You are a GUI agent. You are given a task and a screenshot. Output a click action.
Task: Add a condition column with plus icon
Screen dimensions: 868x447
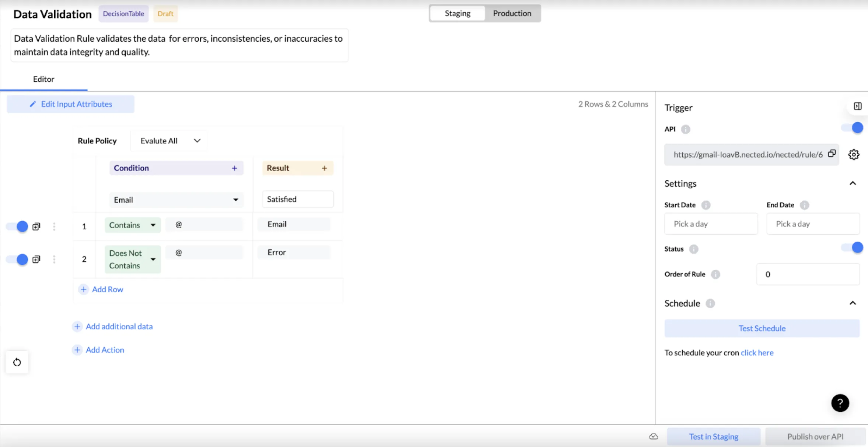234,168
